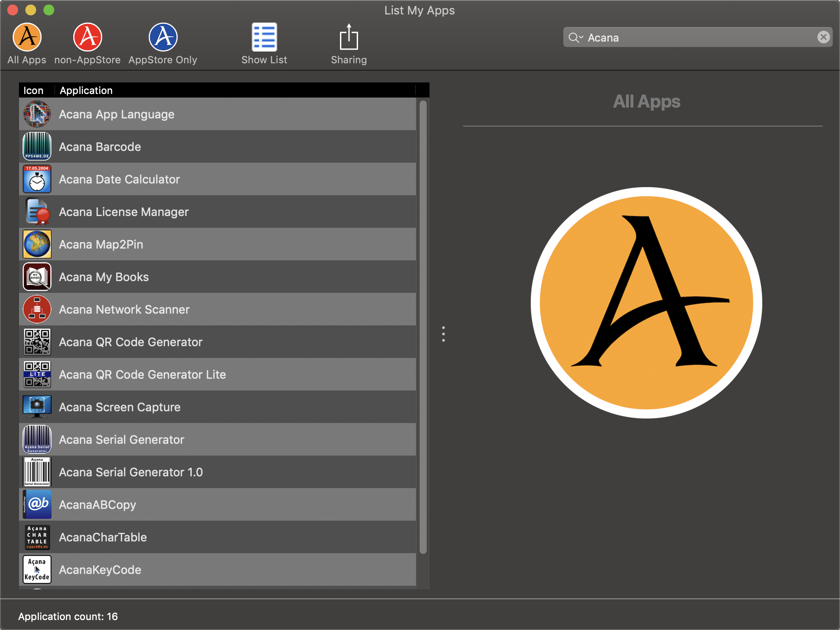Click the Acana Map2Pin globe icon
The width and height of the screenshot is (840, 630).
[37, 244]
